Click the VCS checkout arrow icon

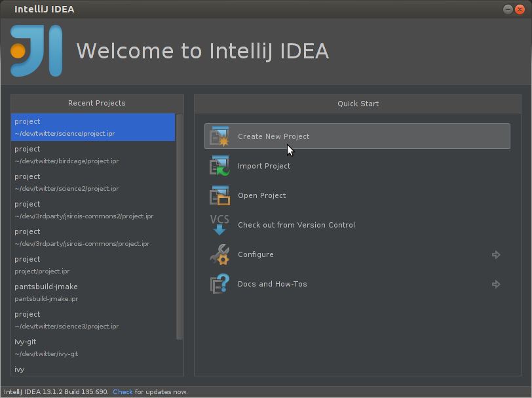click(219, 225)
